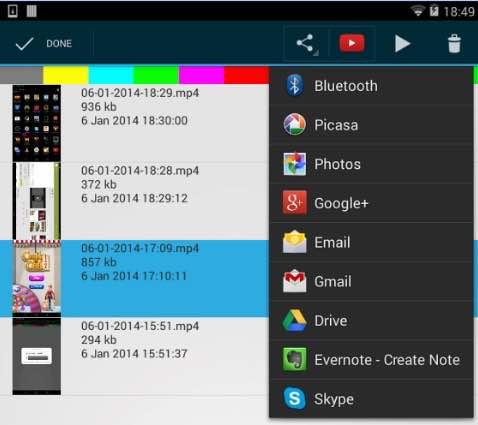Tap the DONE checkmark icon
The width and height of the screenshot is (478, 425).
[24, 44]
